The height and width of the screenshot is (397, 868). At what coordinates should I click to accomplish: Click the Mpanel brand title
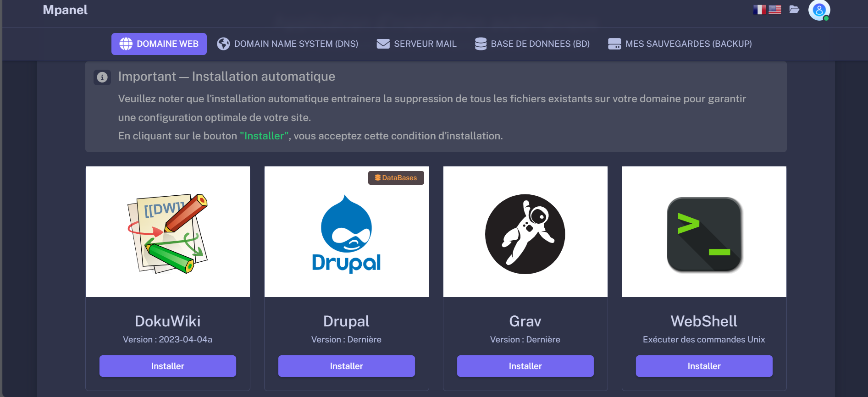tap(65, 10)
